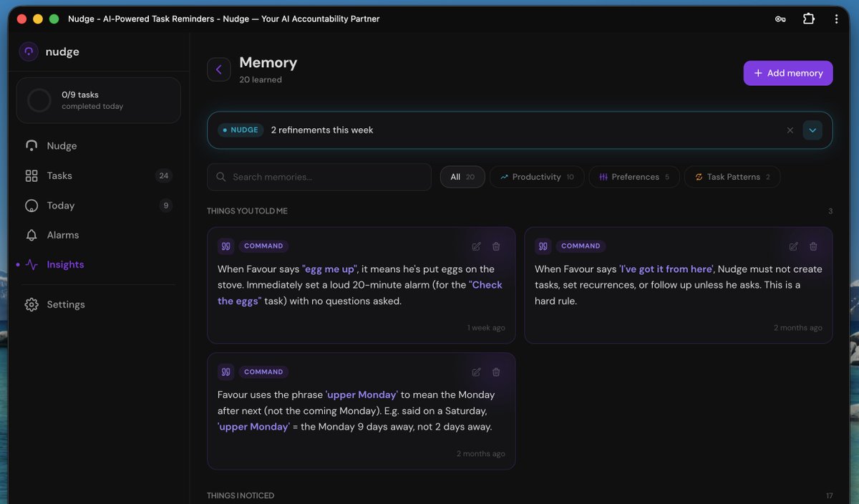Click quote icon on 'egg me up' card
Viewport: 859px width, 504px height.
[x=226, y=246]
